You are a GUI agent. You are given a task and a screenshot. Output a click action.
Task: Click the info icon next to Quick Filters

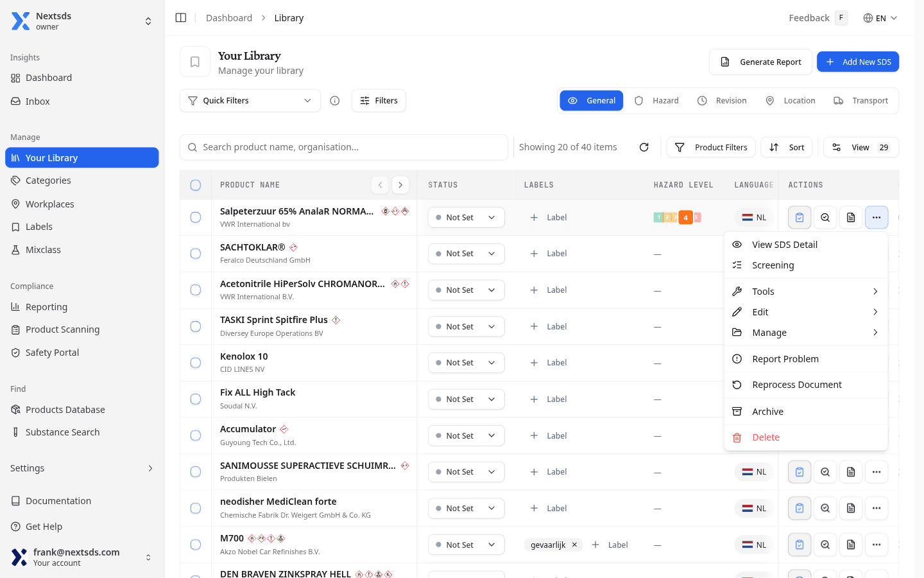click(x=335, y=101)
